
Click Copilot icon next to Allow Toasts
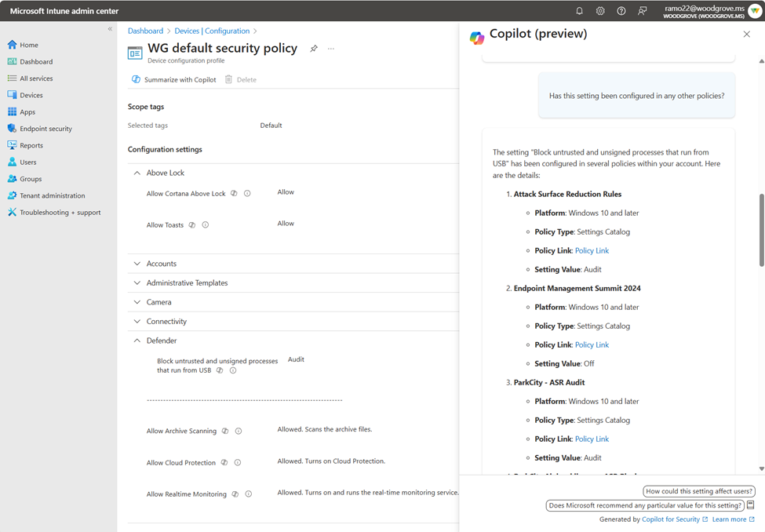coord(192,225)
